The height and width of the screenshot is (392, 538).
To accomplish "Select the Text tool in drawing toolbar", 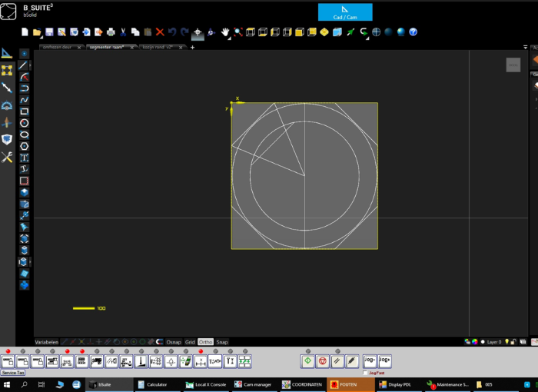I will (24, 158).
